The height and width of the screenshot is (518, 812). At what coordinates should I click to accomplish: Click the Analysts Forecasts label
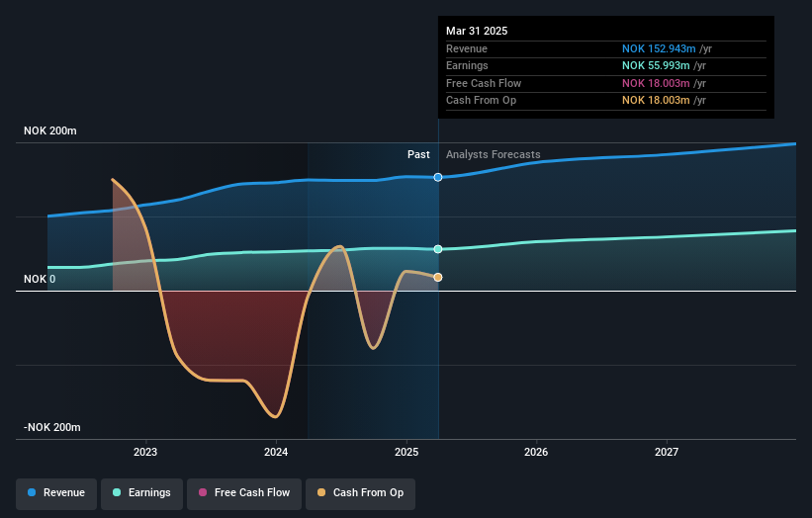pyautogui.click(x=493, y=155)
